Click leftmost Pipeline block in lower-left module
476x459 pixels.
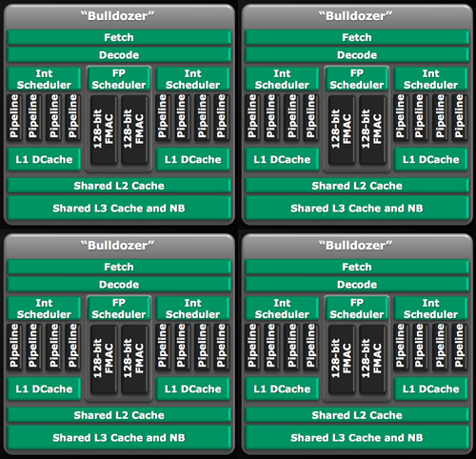(14, 346)
